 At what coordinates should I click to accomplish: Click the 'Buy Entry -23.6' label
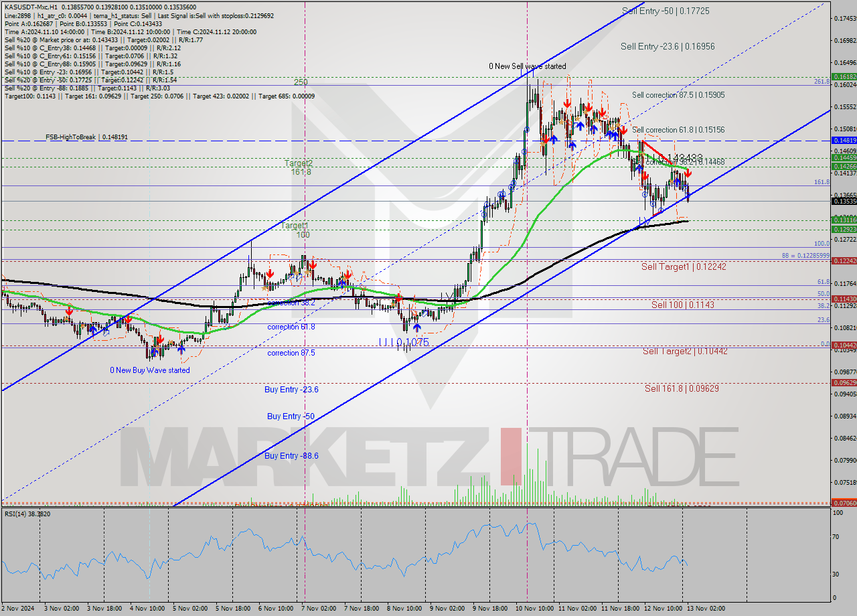point(291,389)
